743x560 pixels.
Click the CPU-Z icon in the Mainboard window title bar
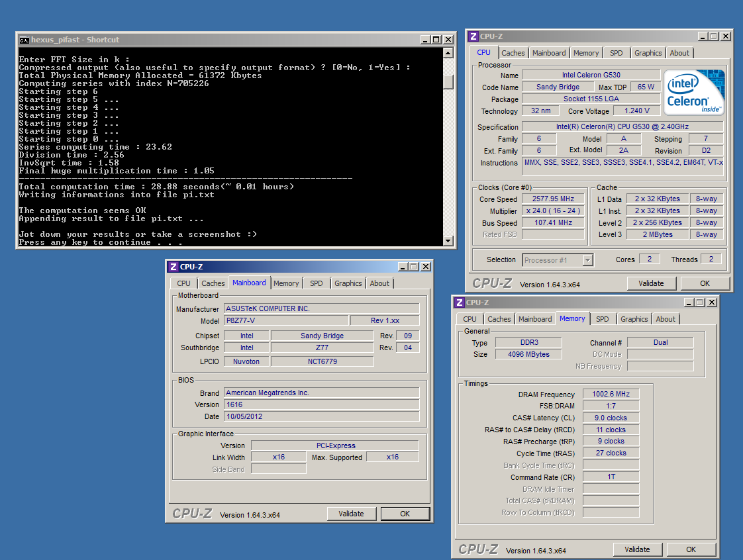(x=173, y=267)
